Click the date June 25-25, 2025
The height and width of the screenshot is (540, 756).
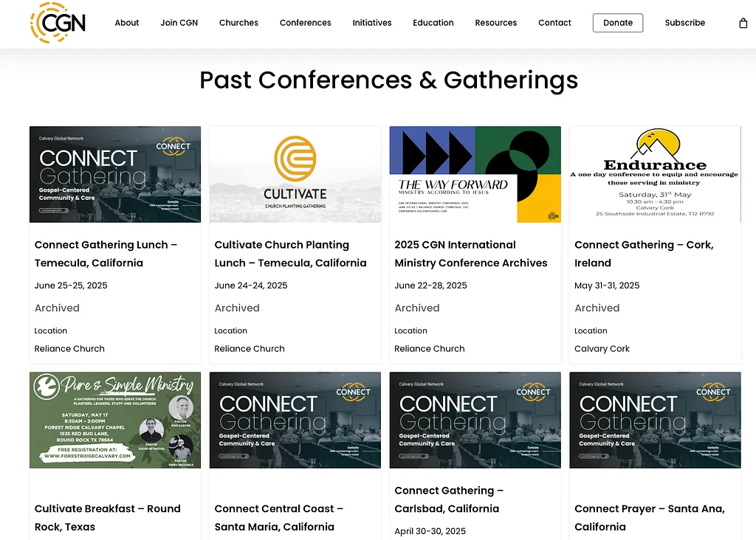pyautogui.click(x=71, y=285)
